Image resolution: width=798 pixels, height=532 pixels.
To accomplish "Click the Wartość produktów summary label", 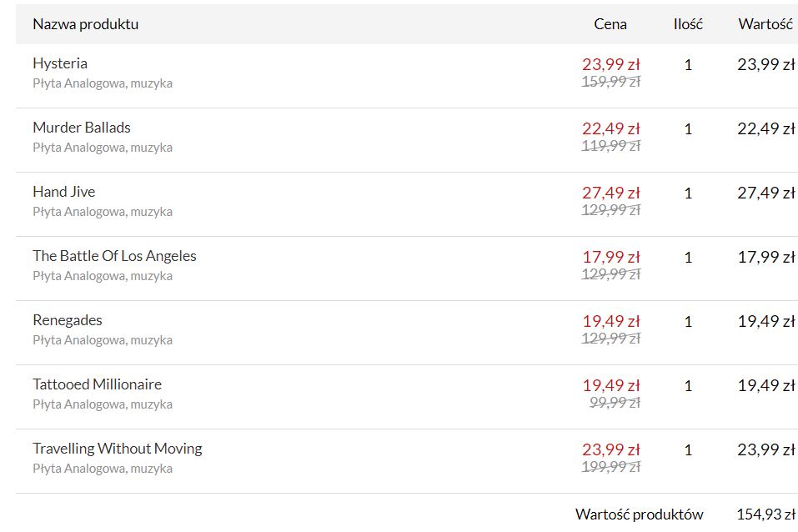I will click(639, 514).
